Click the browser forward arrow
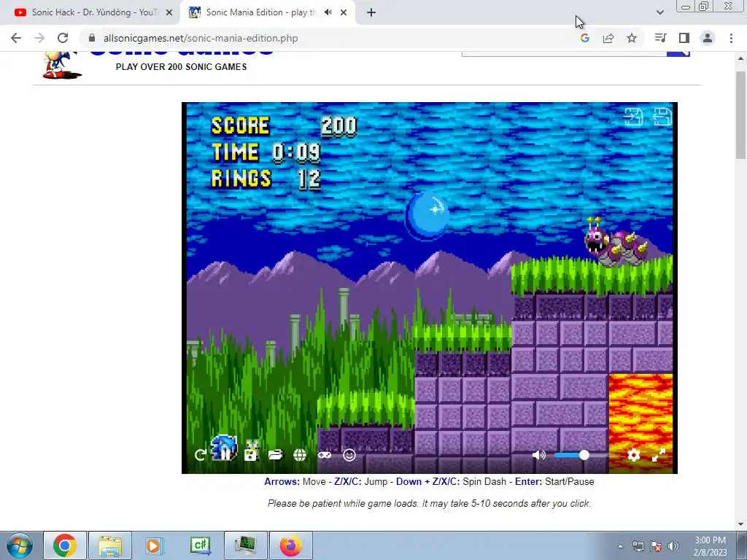This screenshot has height=560, width=747. click(39, 38)
